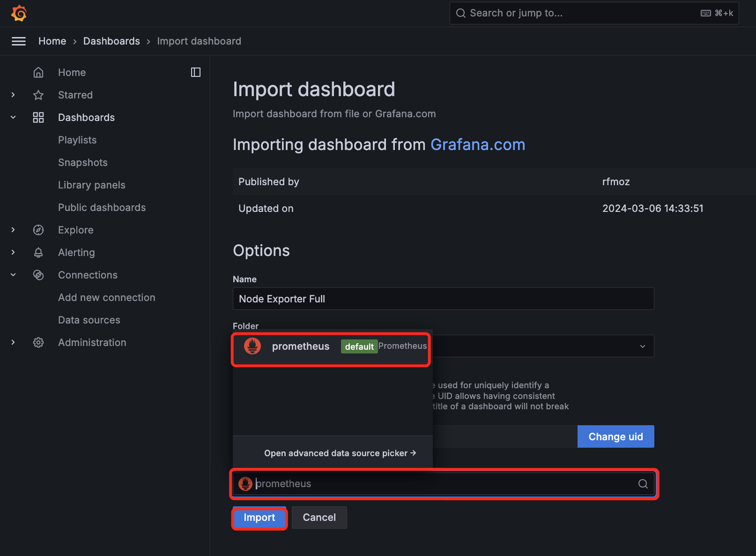756x556 pixels.
Task: Open Playlists in the sidebar
Action: pyautogui.click(x=77, y=140)
